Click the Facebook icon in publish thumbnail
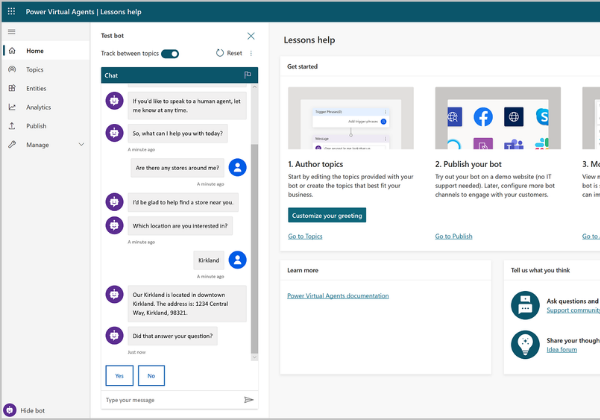The height and width of the screenshot is (420, 600). pyautogui.click(x=483, y=117)
